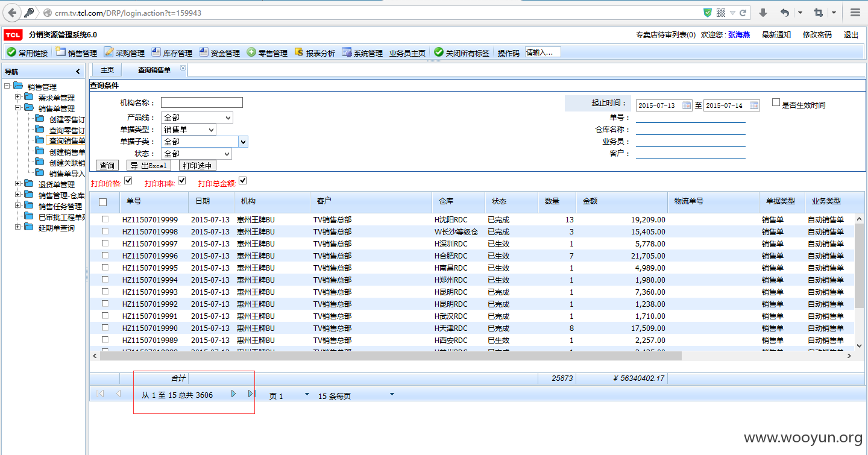
Task: Open 库存管理 toolbar menu
Action: pos(172,53)
